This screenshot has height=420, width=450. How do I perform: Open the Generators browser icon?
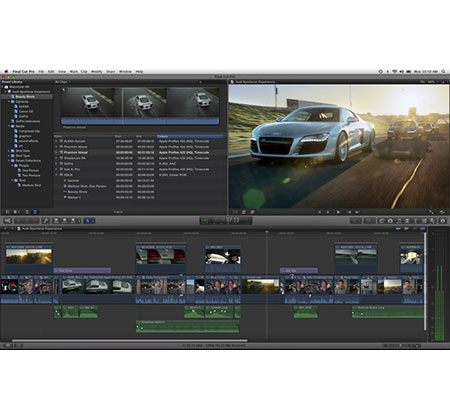(x=424, y=221)
